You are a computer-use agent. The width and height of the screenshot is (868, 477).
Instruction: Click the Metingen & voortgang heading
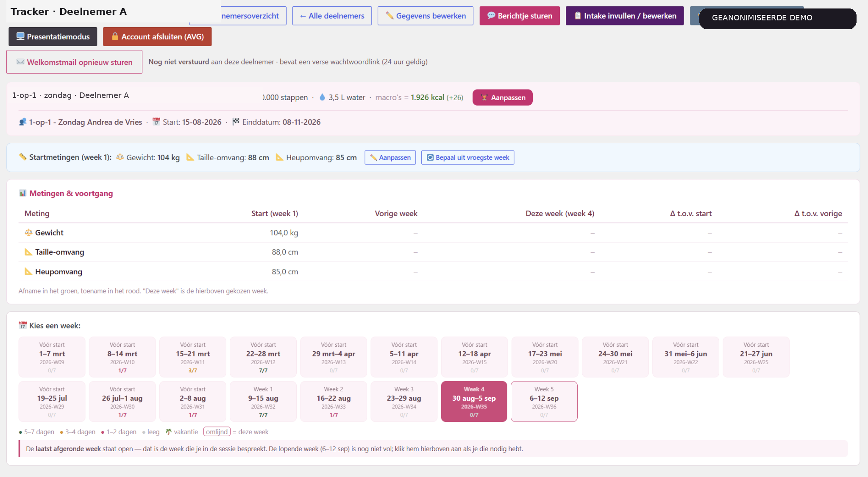click(71, 193)
